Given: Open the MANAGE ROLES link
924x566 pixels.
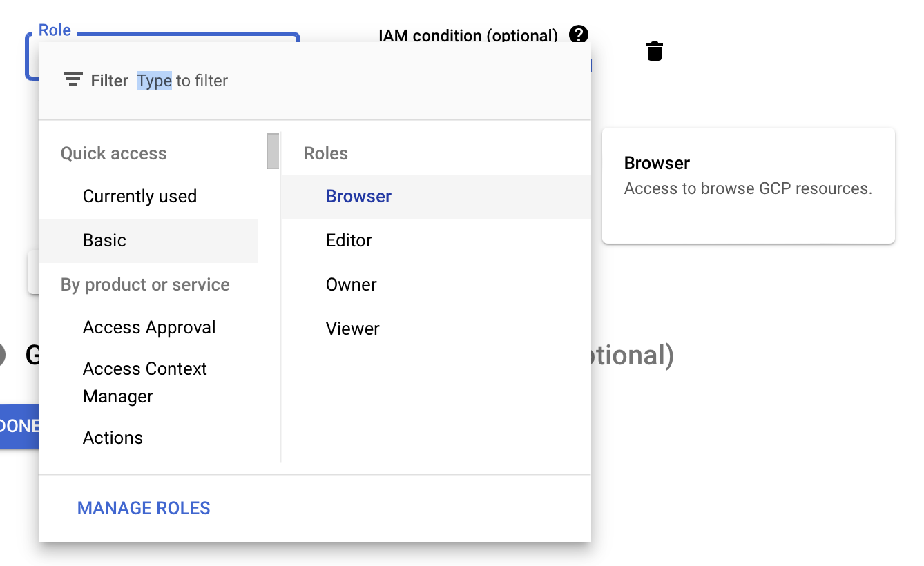Looking at the screenshot, I should (144, 509).
